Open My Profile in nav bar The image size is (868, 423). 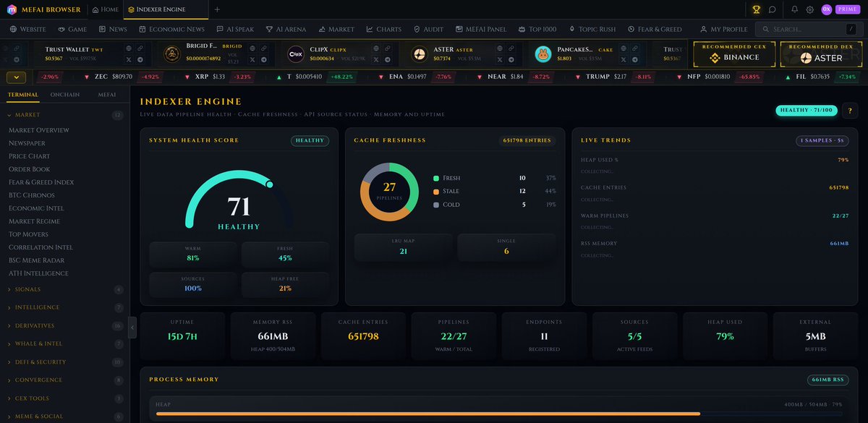pos(723,29)
